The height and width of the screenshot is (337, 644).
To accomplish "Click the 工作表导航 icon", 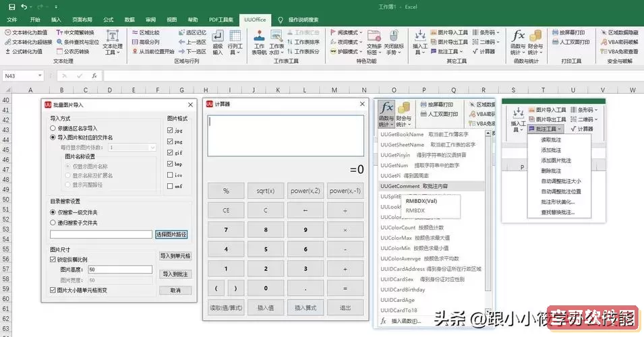I will tap(259, 42).
